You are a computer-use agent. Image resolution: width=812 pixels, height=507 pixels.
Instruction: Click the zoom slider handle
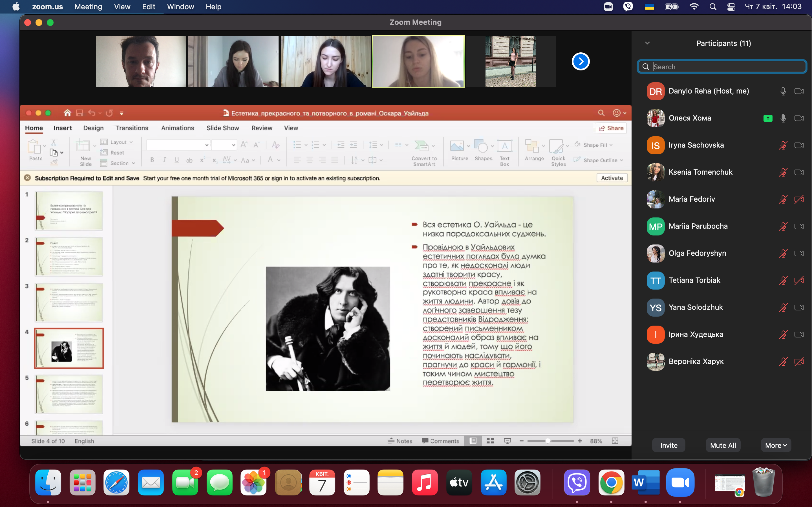[548, 441]
